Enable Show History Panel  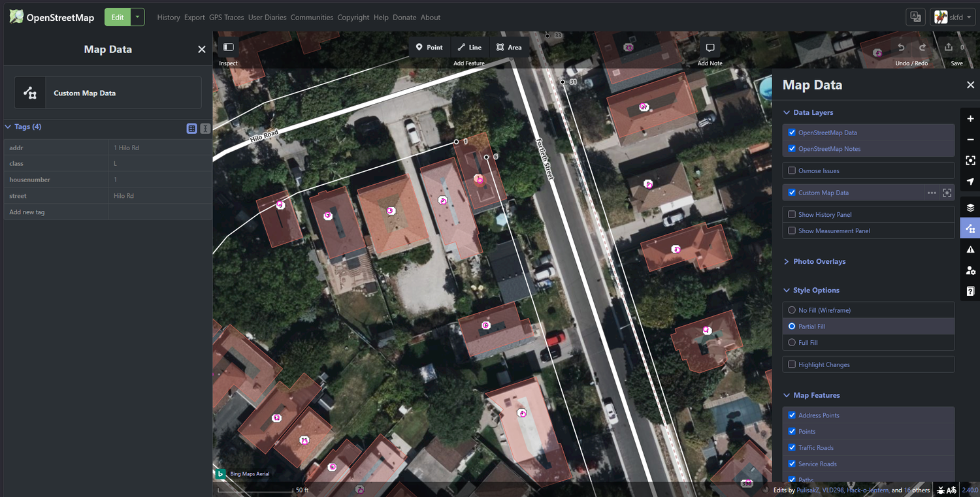(x=792, y=214)
